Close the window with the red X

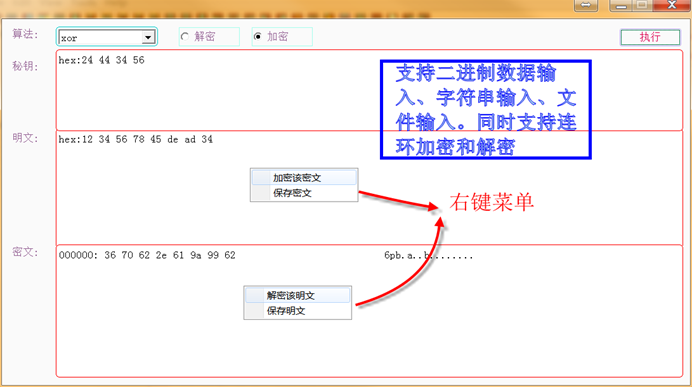pyautogui.click(x=671, y=5)
